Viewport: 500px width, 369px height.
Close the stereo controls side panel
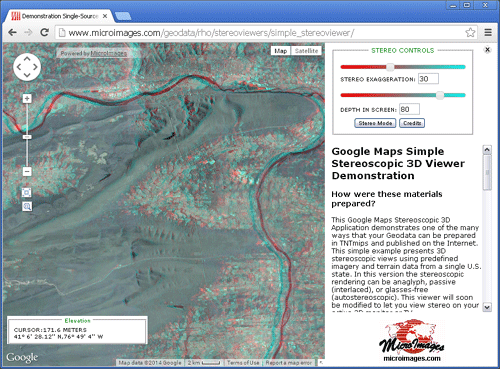487,50
